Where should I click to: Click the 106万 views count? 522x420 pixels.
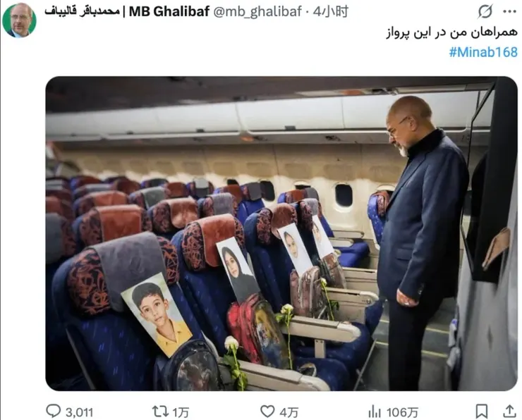tap(402, 413)
